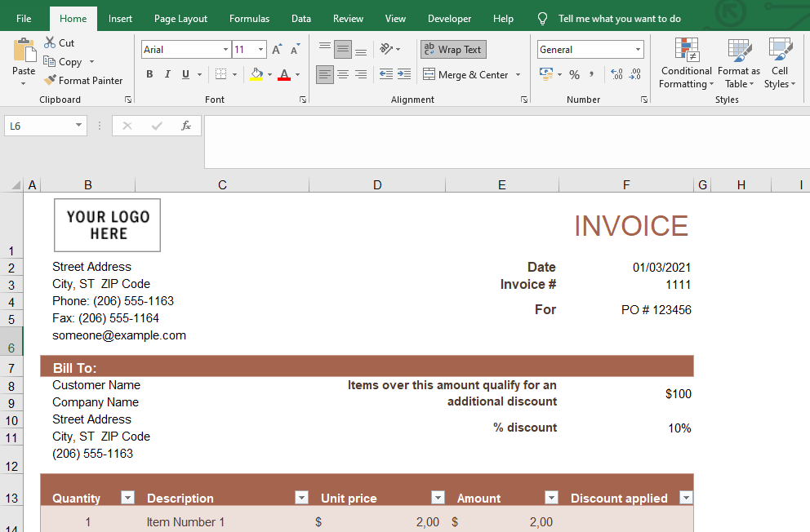810x532 pixels.
Task: Toggle the Wrap Text option
Action: click(453, 50)
